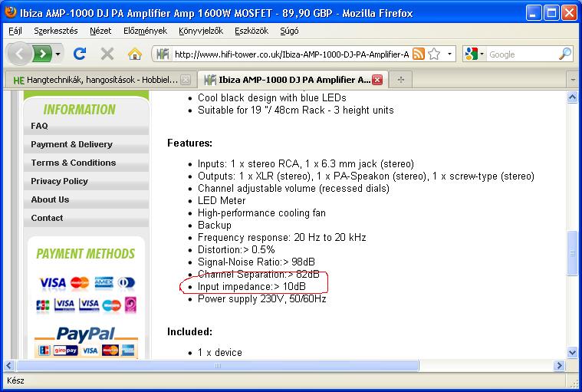Open the Payment & Delivery link
This screenshot has height=392, width=582.
[x=71, y=144]
